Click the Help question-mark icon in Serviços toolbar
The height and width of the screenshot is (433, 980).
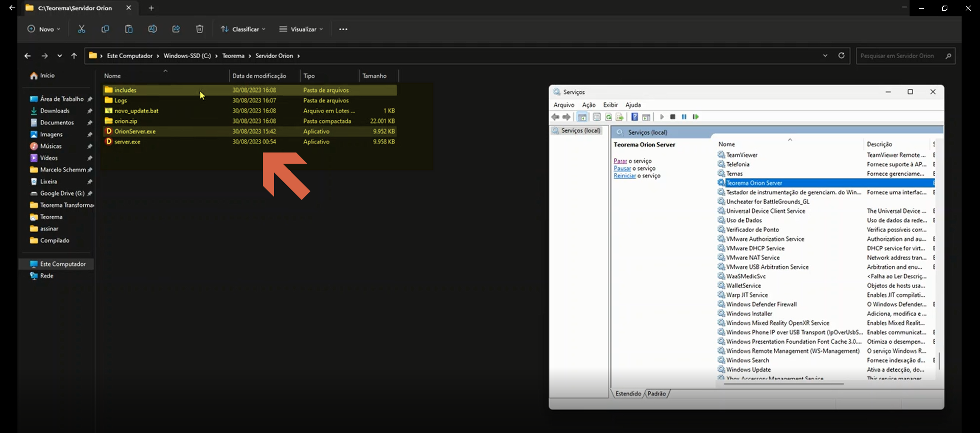click(634, 117)
